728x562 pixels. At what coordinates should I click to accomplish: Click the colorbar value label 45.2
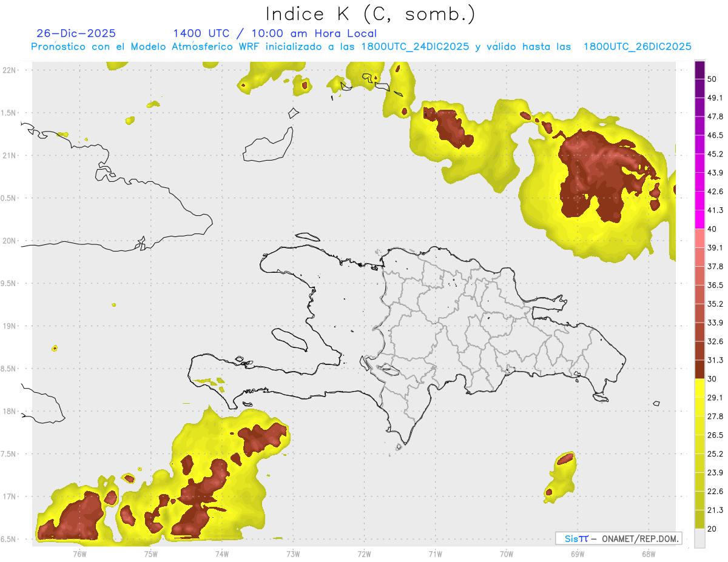click(x=715, y=155)
